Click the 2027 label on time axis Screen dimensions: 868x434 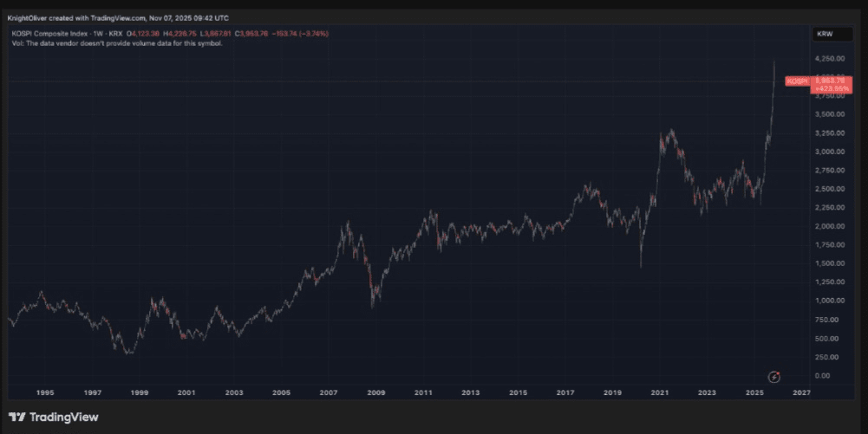[801, 392]
